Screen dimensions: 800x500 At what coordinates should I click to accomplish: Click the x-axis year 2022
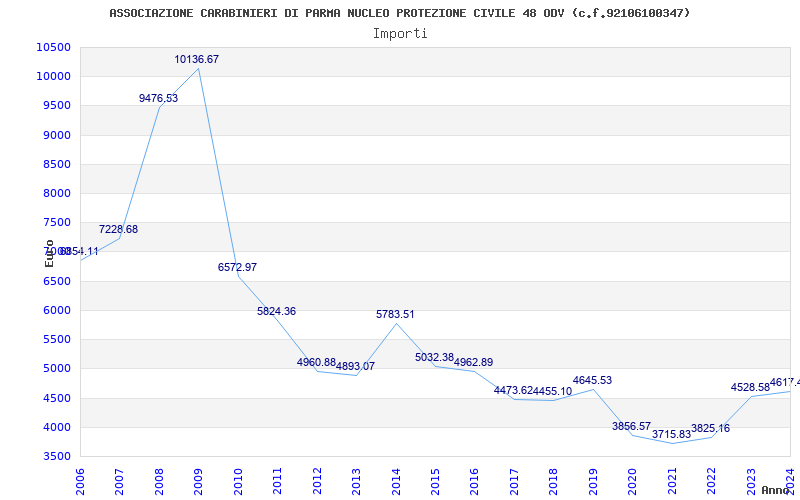pyautogui.click(x=712, y=482)
